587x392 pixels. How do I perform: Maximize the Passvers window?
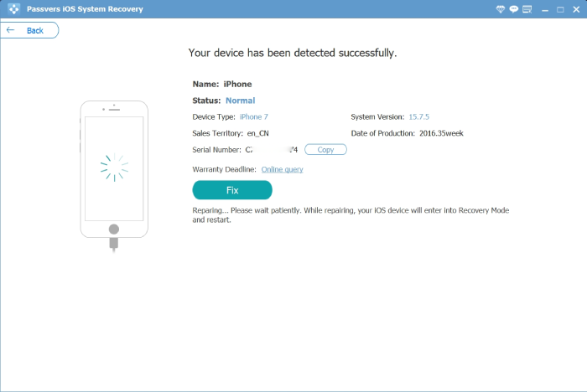point(560,10)
